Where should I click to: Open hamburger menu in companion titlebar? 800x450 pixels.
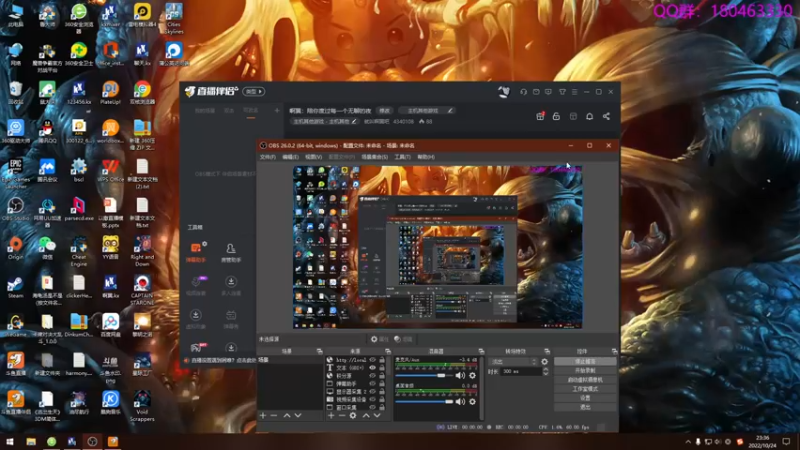(x=574, y=92)
